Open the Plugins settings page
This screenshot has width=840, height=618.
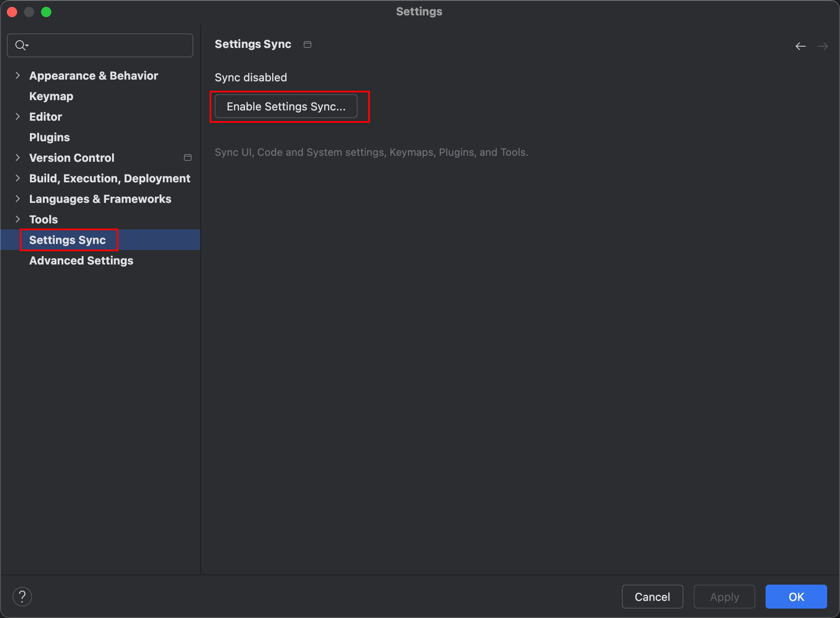pyautogui.click(x=49, y=137)
